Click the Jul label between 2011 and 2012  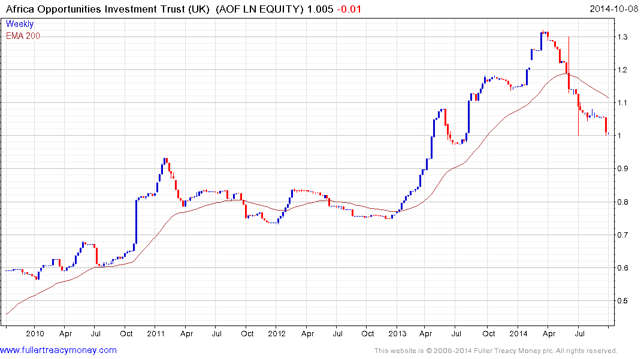pos(216,333)
